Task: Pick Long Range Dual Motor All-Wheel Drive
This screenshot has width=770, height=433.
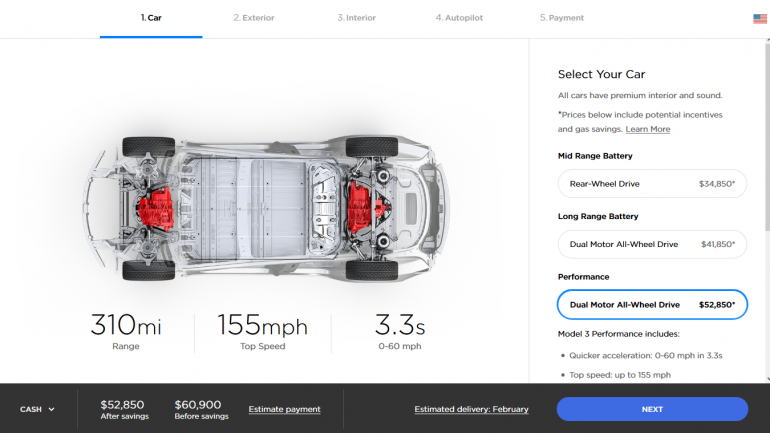Action: 652,244
